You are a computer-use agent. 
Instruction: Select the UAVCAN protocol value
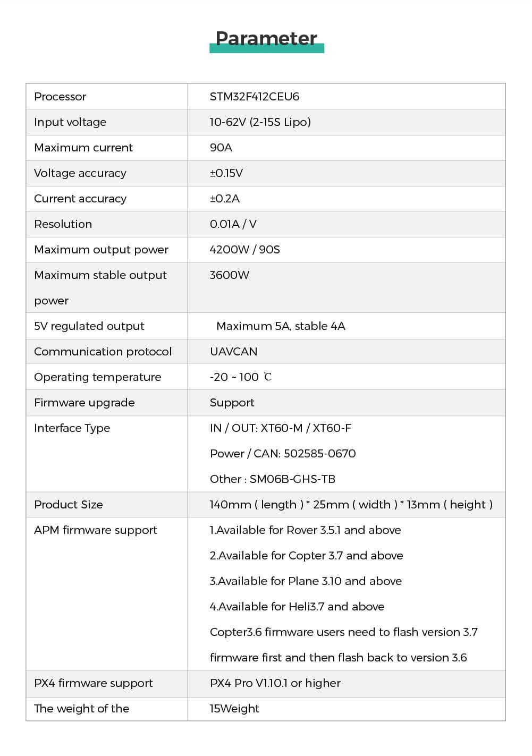click(x=233, y=352)
